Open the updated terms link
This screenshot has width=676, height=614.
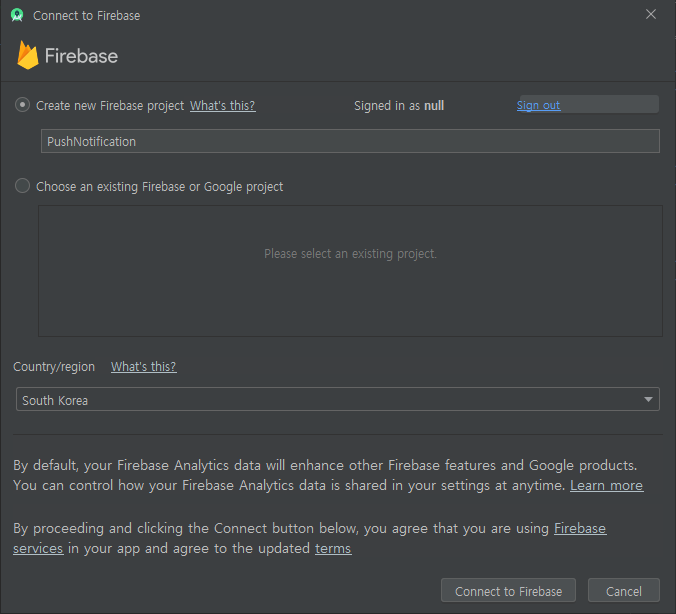pos(333,548)
